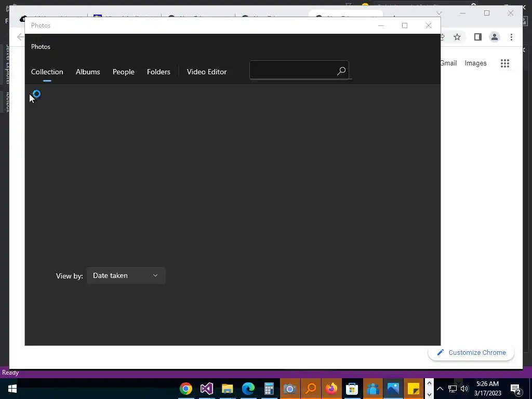Open the Collection tab in Photos
The height and width of the screenshot is (399, 532).
(47, 72)
